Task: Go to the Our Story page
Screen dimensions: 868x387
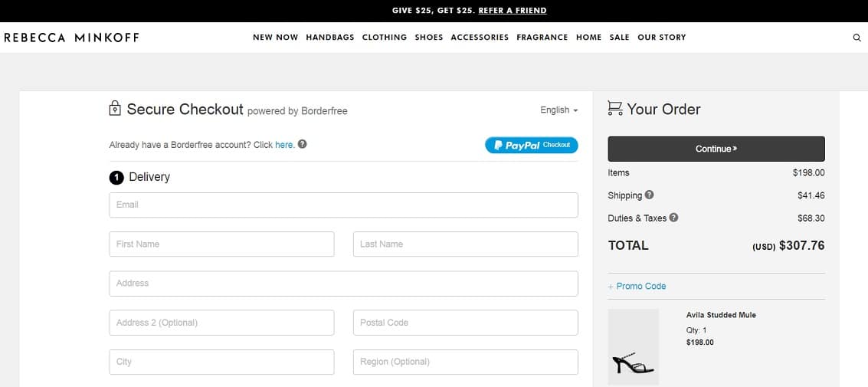Action: click(x=661, y=37)
